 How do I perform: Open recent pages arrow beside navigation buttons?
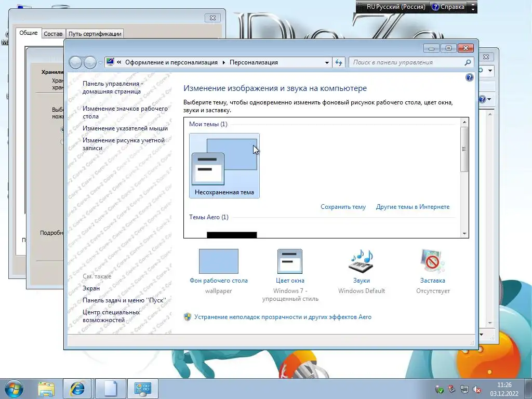click(x=100, y=63)
